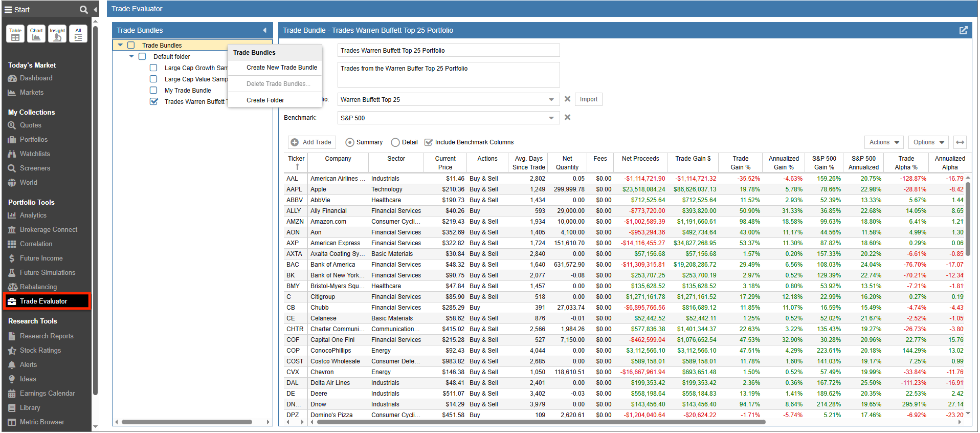This screenshot has height=433, width=980.
Task: Clear the portfolio selection with X
Action: click(x=567, y=99)
